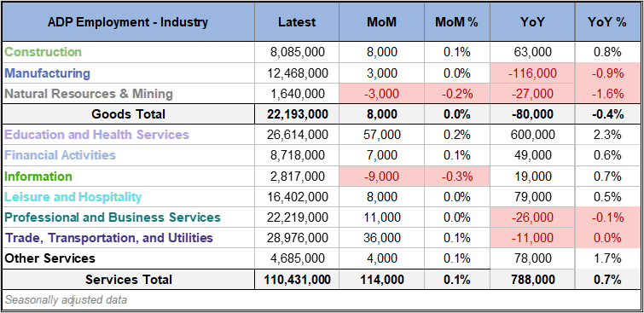Click Services Total Latest value 110,431,000
The image size is (644, 313).
(x=298, y=280)
